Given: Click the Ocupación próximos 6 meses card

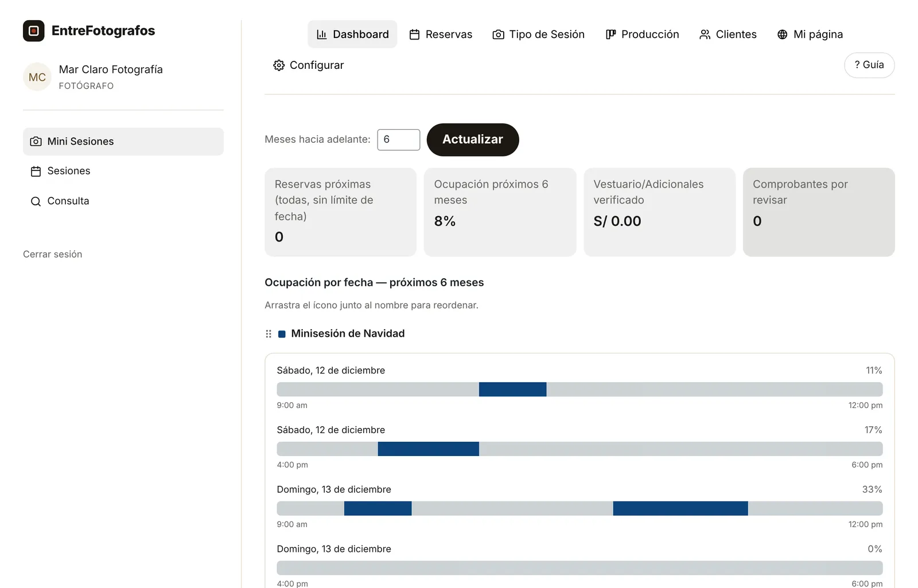Looking at the screenshot, I should tap(500, 212).
